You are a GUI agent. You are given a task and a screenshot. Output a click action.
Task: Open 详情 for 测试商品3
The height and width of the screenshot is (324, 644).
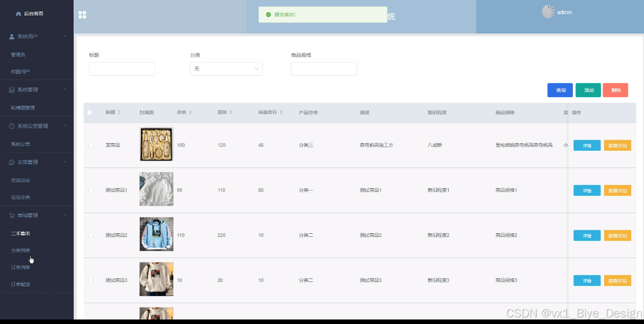click(x=587, y=280)
